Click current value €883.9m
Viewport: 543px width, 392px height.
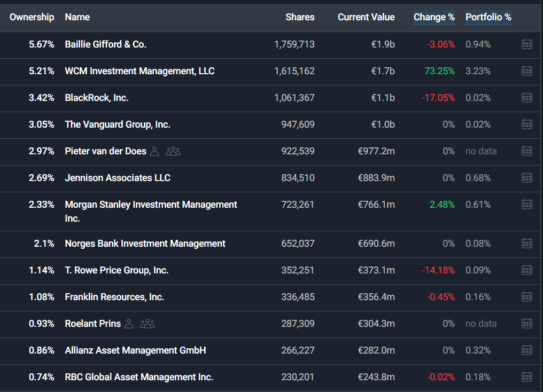pyautogui.click(x=376, y=178)
